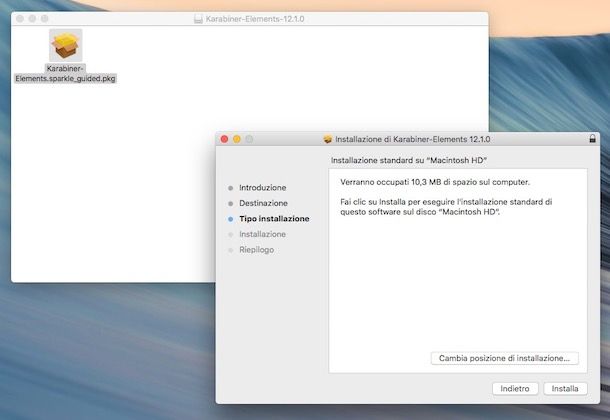
Task: Click the heading Installazione standard su Macintosh HD
Action: click(x=409, y=160)
